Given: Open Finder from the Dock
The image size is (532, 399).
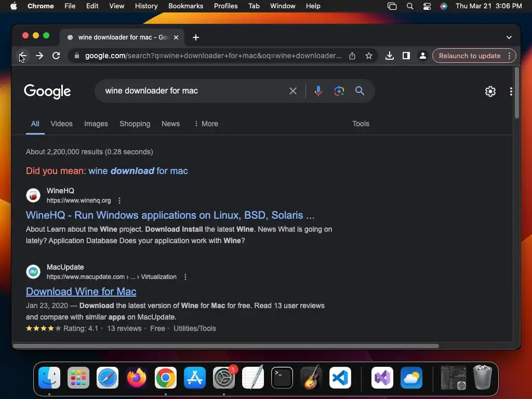Looking at the screenshot, I should pyautogui.click(x=49, y=378).
